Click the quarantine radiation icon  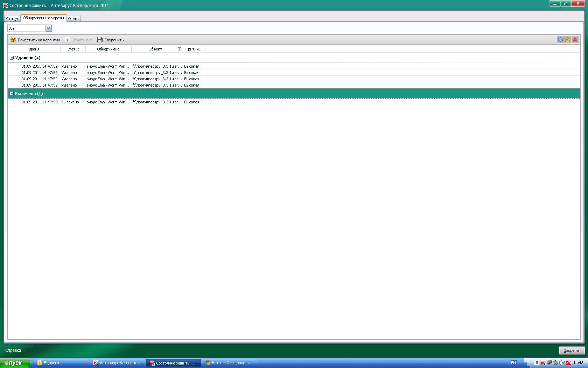(13, 40)
